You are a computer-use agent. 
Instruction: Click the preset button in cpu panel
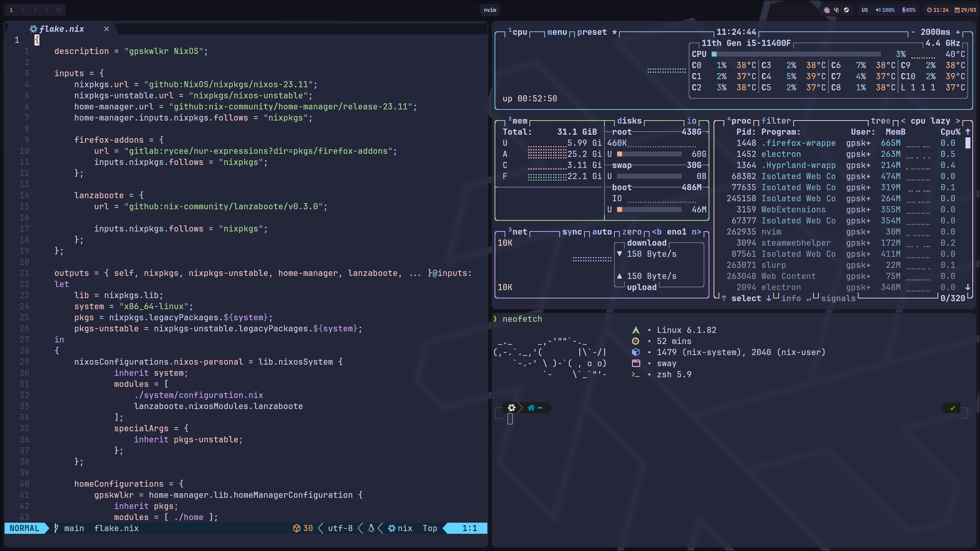click(x=591, y=32)
